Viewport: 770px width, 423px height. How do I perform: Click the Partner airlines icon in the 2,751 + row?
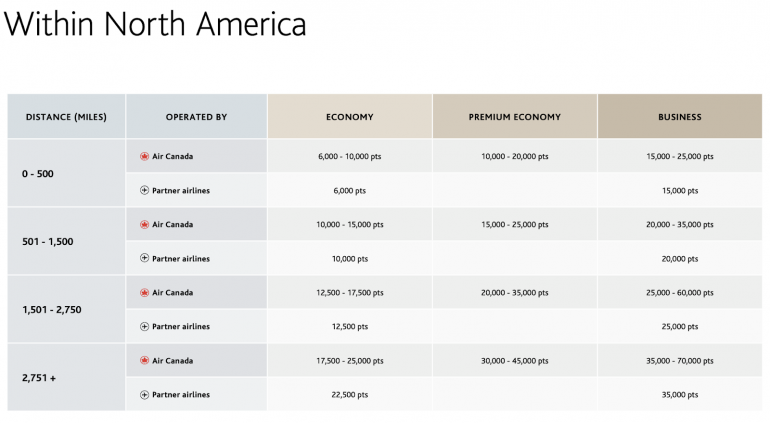pyautogui.click(x=144, y=394)
